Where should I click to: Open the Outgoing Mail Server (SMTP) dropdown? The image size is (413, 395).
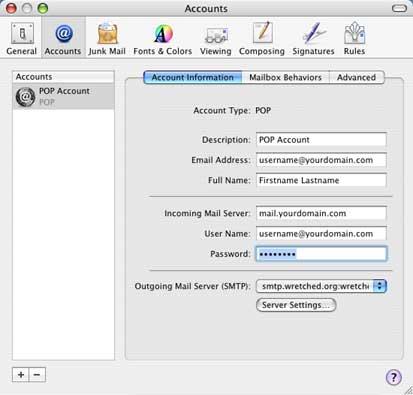[321, 286]
